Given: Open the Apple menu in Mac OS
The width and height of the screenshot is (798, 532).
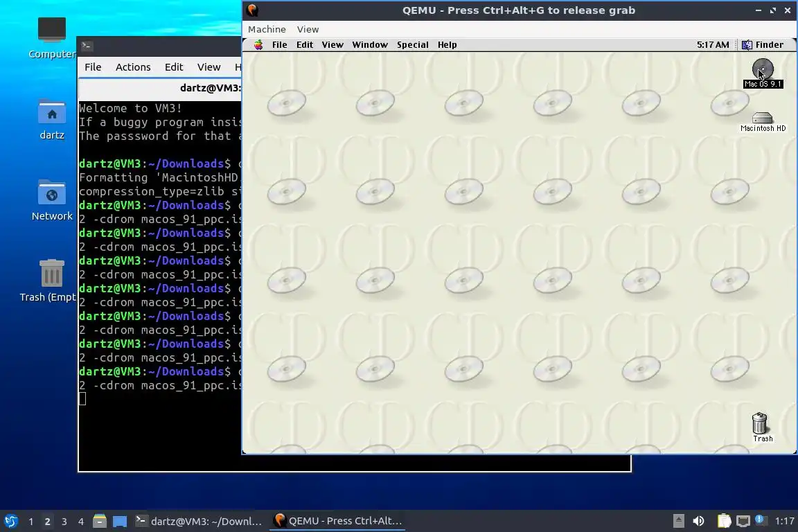Looking at the screenshot, I should click(x=258, y=45).
